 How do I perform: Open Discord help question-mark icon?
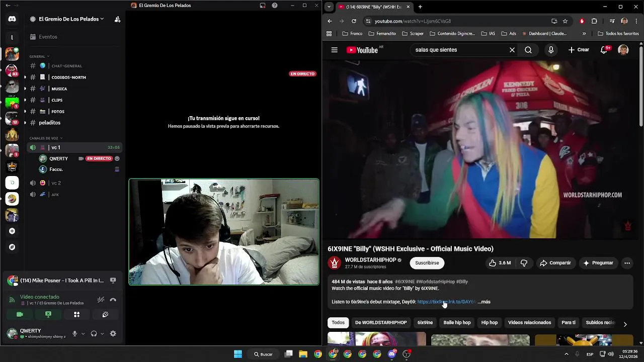pyautogui.click(x=275, y=6)
